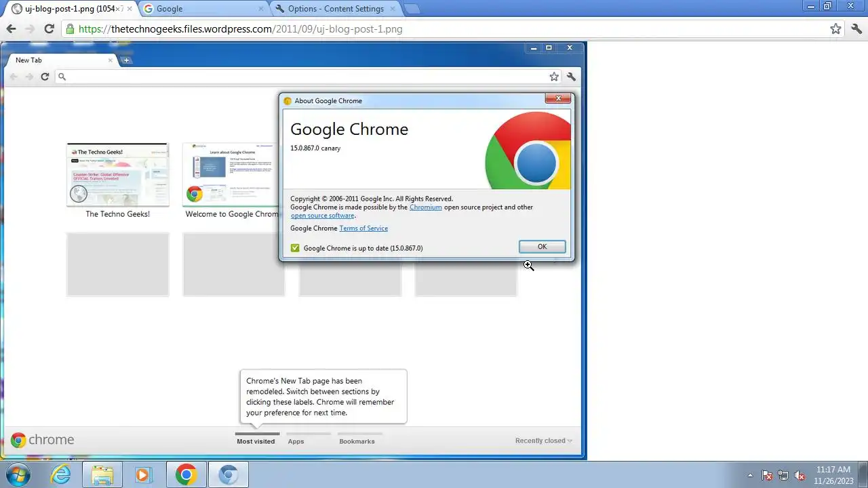Follow the open source software link

323,216
